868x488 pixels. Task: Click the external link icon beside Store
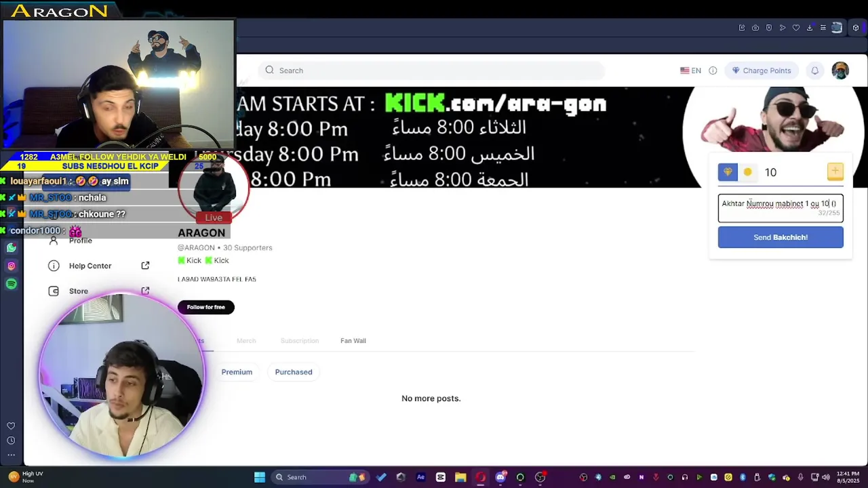tap(145, 291)
